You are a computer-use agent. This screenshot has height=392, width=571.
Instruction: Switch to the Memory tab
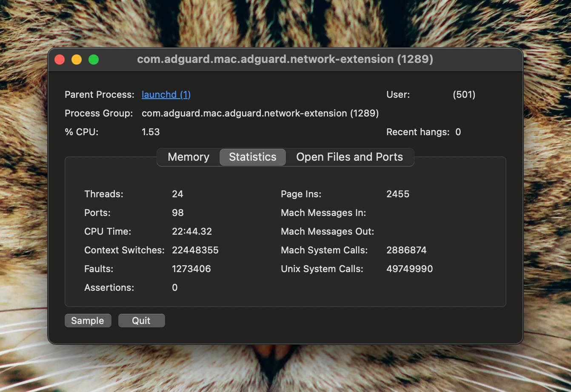click(x=188, y=157)
